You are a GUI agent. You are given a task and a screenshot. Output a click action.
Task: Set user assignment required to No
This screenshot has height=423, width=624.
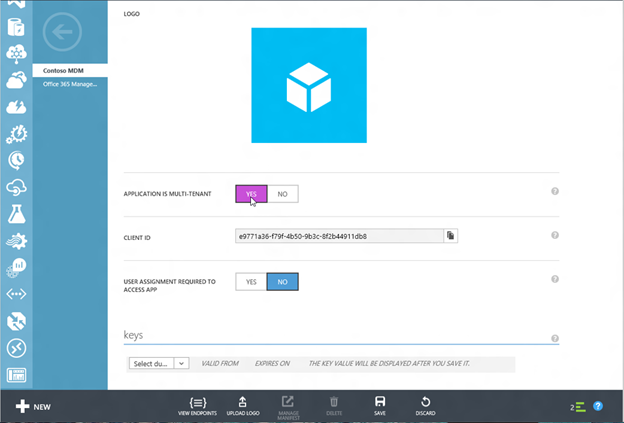click(282, 282)
